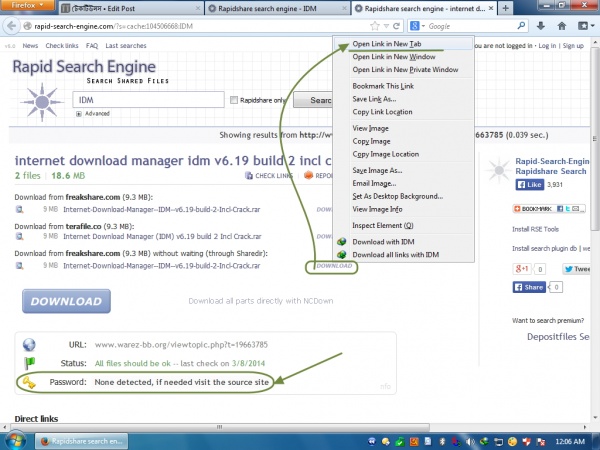The height and width of the screenshot is (450, 600).
Task: Select Download with IDM
Action: [403, 242]
